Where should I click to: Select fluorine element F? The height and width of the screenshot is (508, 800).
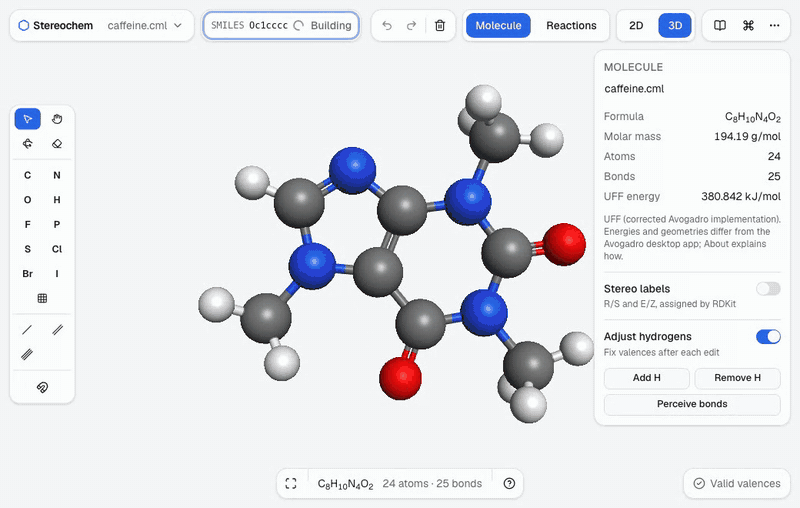(28, 224)
